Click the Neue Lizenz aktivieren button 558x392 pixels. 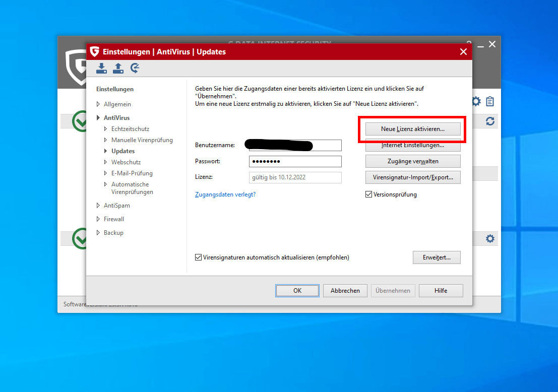pos(412,129)
